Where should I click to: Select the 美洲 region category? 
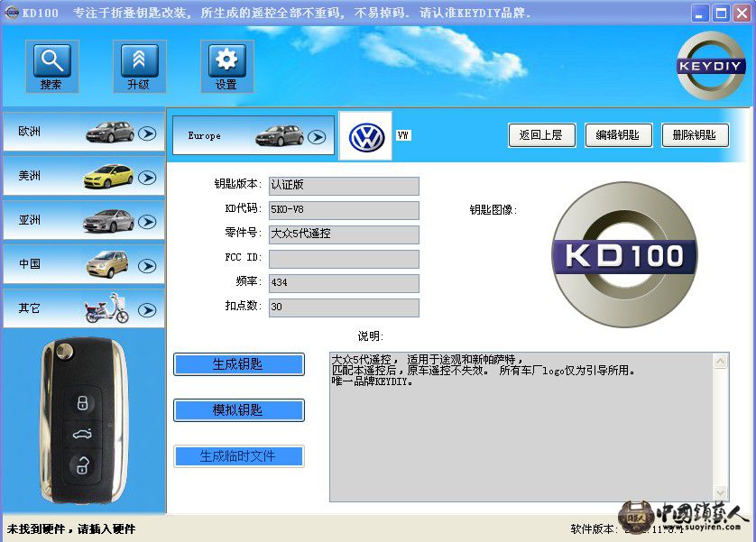click(84, 177)
